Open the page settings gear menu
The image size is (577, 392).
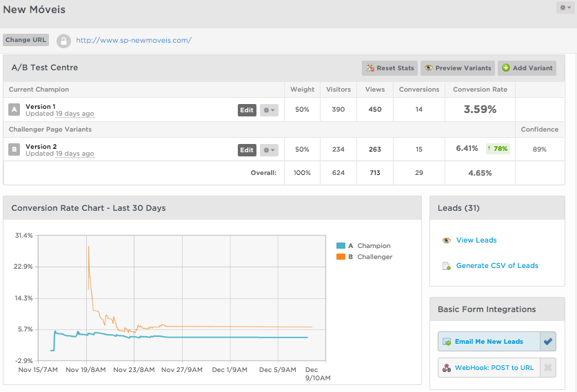pyautogui.click(x=565, y=8)
